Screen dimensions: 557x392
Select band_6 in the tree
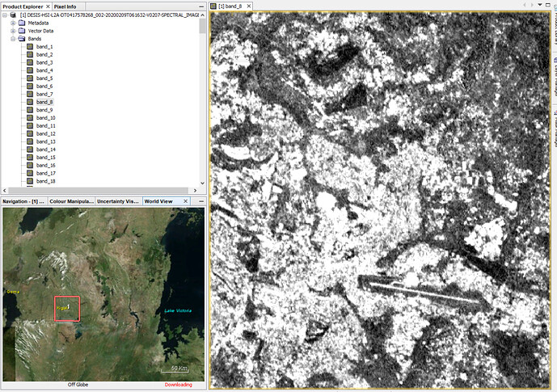[x=44, y=86]
